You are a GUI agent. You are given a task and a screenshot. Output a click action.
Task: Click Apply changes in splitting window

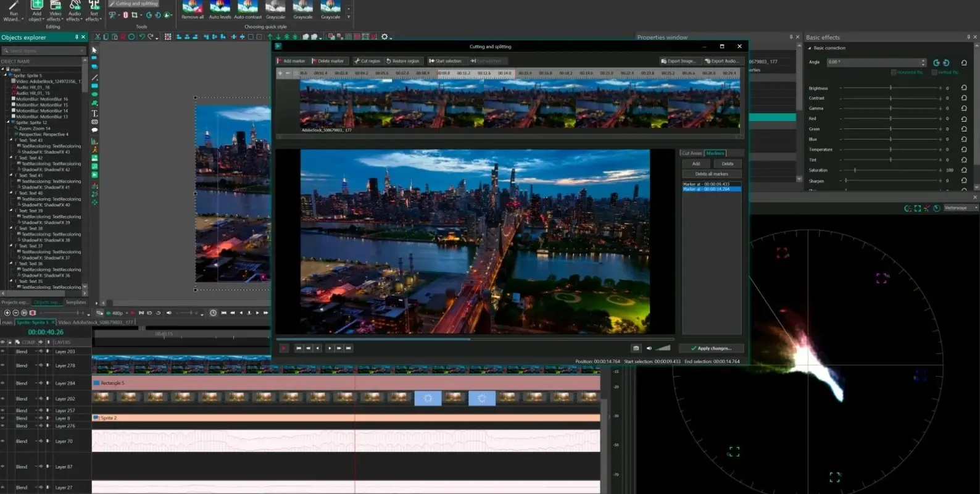point(711,348)
